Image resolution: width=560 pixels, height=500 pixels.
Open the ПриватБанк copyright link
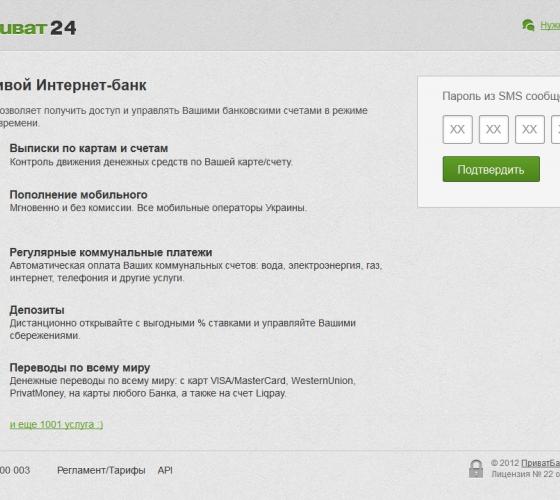[540, 463]
